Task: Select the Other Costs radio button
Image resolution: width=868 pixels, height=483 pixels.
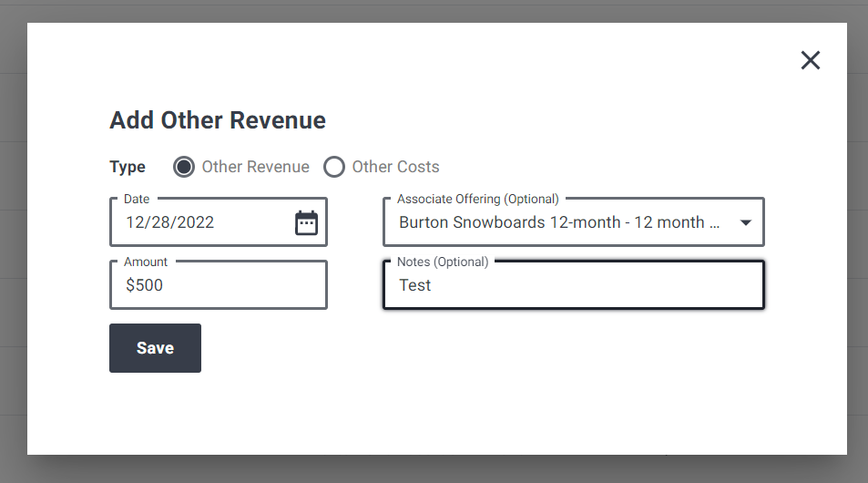Action: [x=334, y=167]
